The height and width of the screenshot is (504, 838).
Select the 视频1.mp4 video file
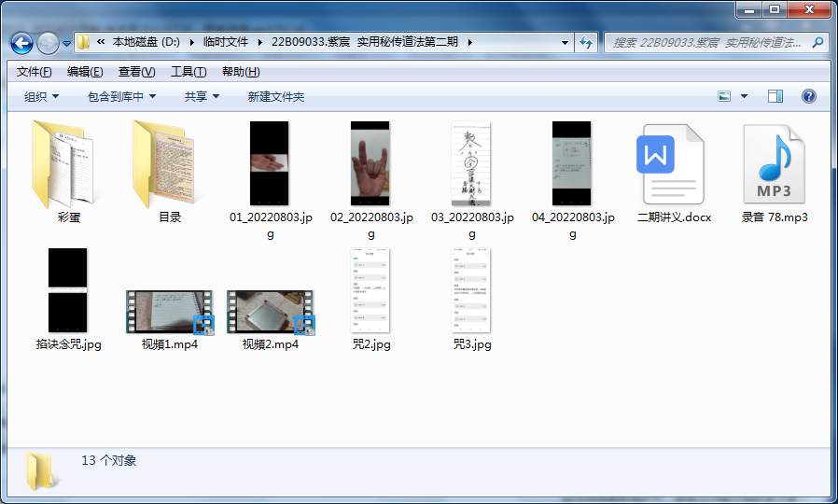(x=170, y=312)
